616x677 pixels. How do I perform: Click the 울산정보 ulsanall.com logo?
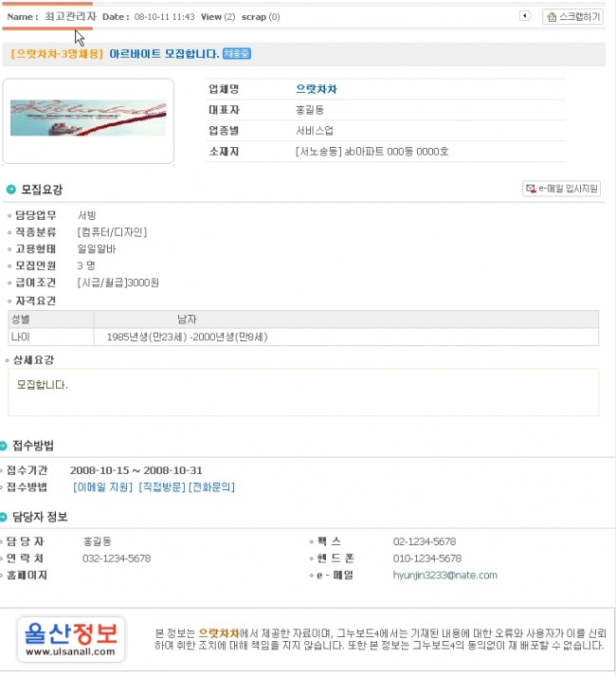(x=70, y=637)
